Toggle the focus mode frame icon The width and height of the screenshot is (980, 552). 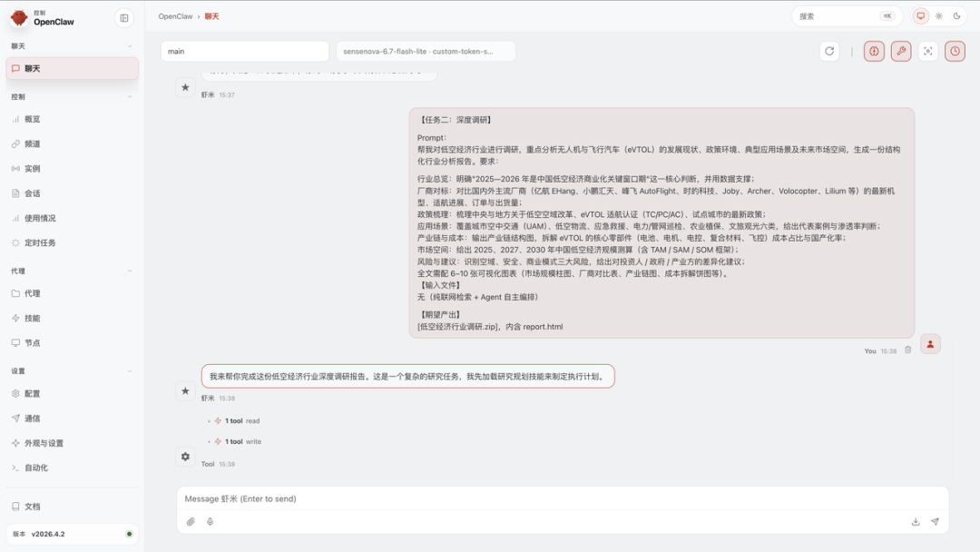tap(928, 51)
